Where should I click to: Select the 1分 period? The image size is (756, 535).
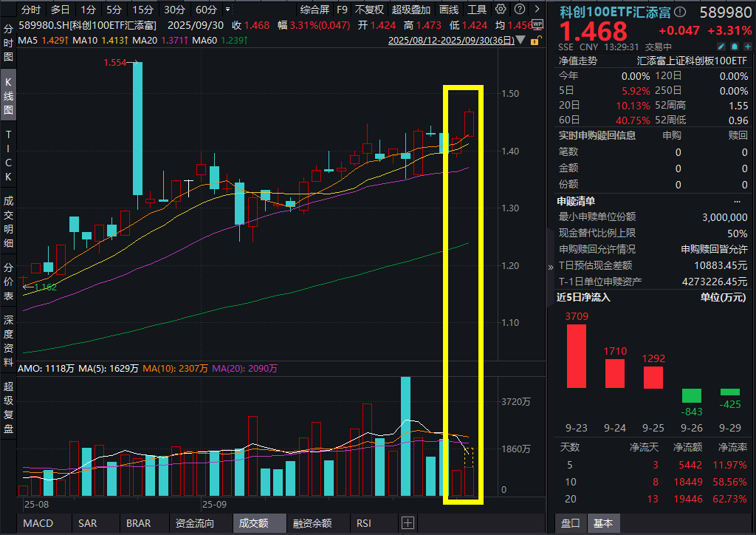click(x=88, y=10)
